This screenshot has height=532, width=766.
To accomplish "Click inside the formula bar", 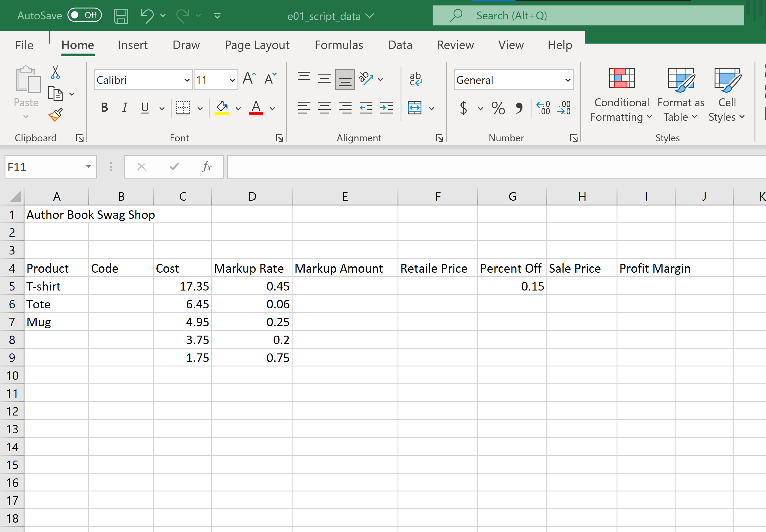I will click(x=496, y=167).
